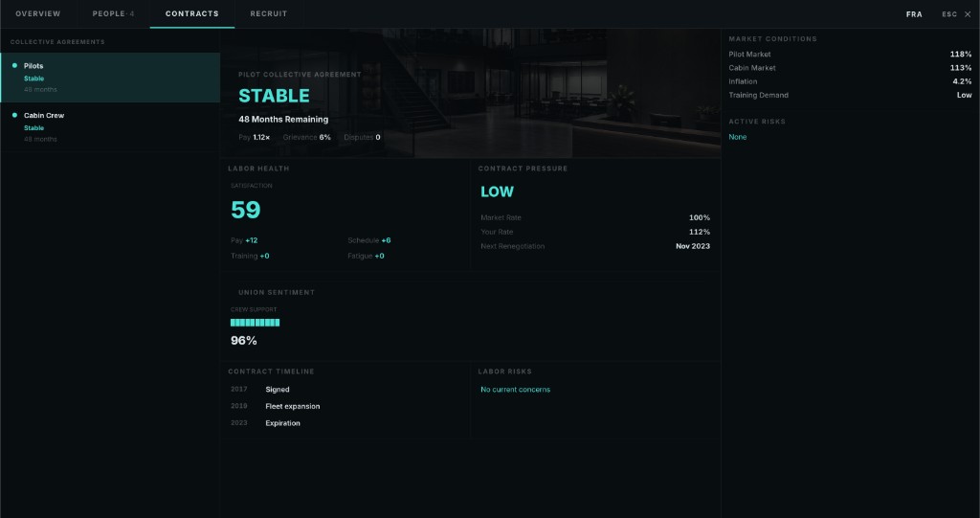Click the Cabin Market 113% value

[961, 68]
